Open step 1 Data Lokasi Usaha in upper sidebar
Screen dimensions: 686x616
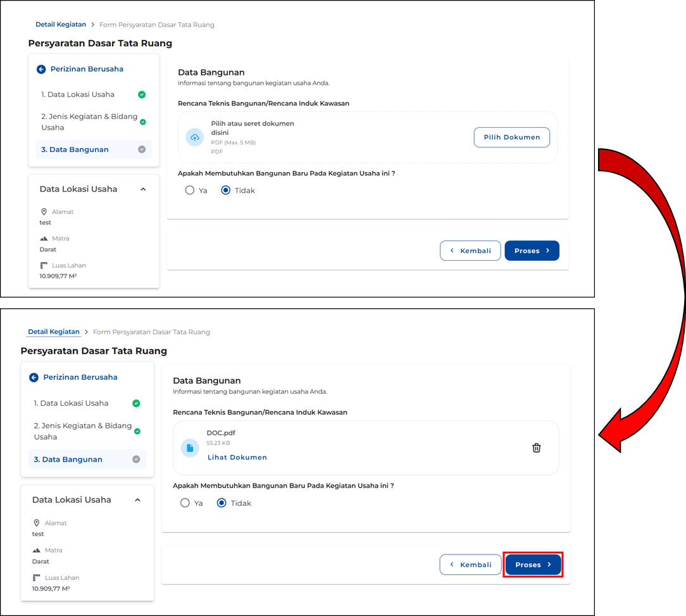tap(78, 94)
